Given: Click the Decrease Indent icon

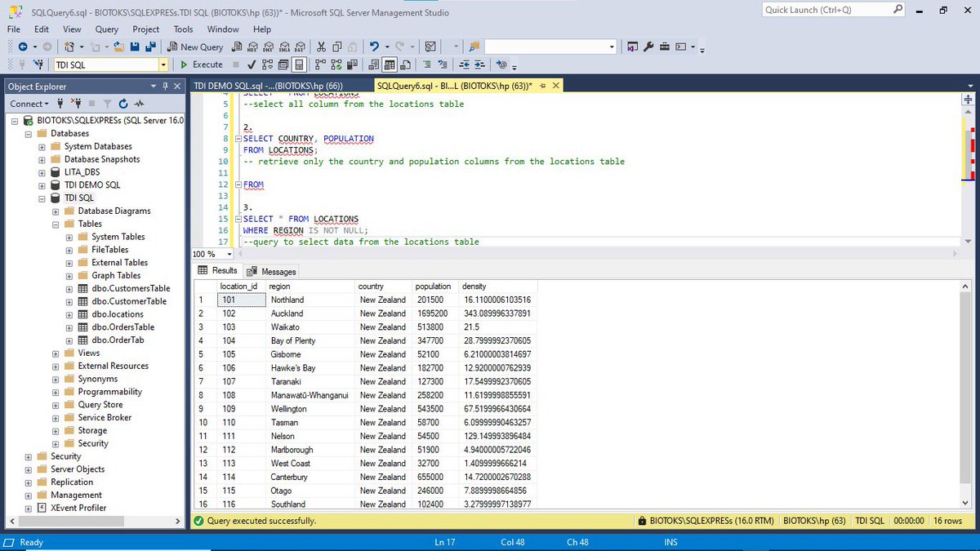Looking at the screenshot, I should coord(464,64).
